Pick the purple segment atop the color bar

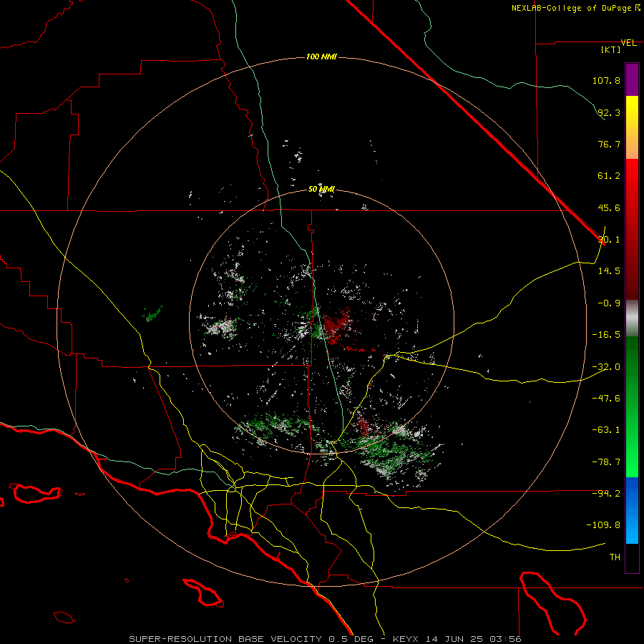pos(632,79)
